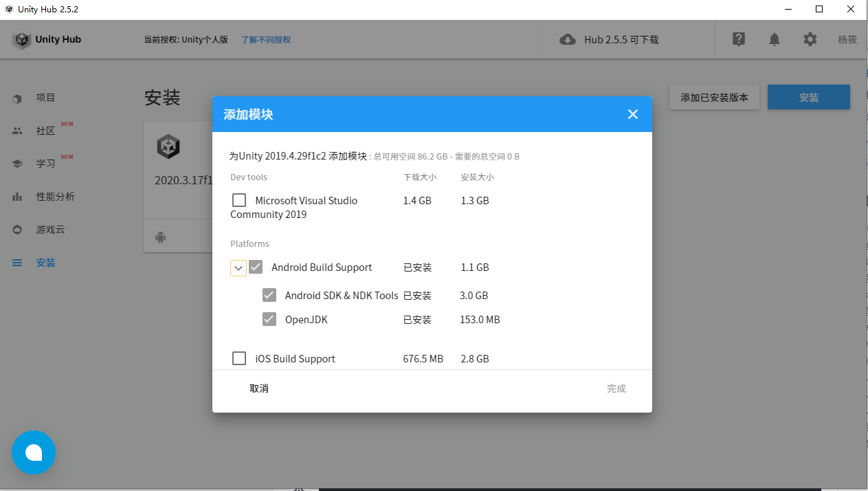Click blue 安装 button
868x491 pixels.
(809, 97)
